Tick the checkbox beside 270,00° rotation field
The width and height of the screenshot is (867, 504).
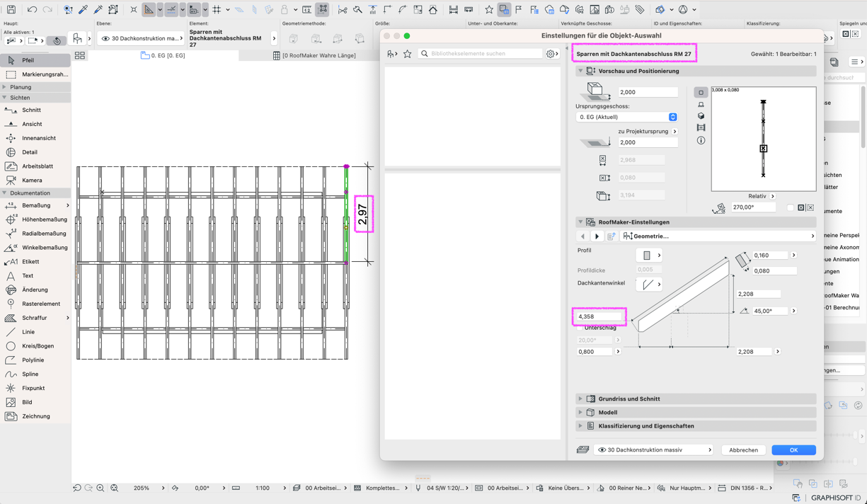coord(790,207)
